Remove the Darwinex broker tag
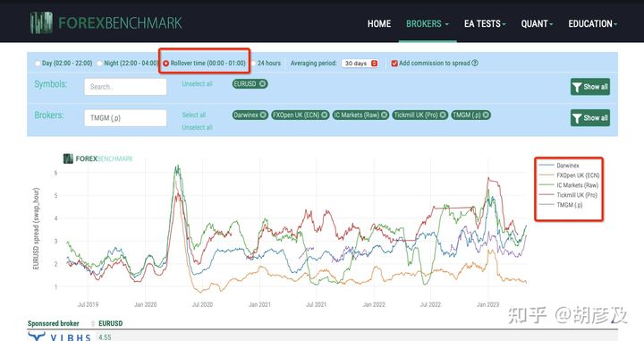 (x=263, y=115)
